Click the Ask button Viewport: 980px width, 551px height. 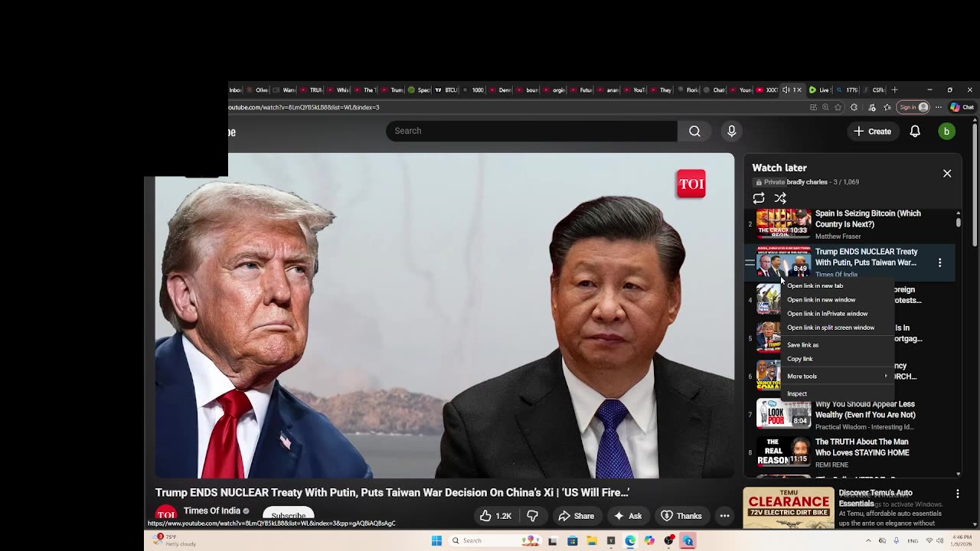coord(628,516)
